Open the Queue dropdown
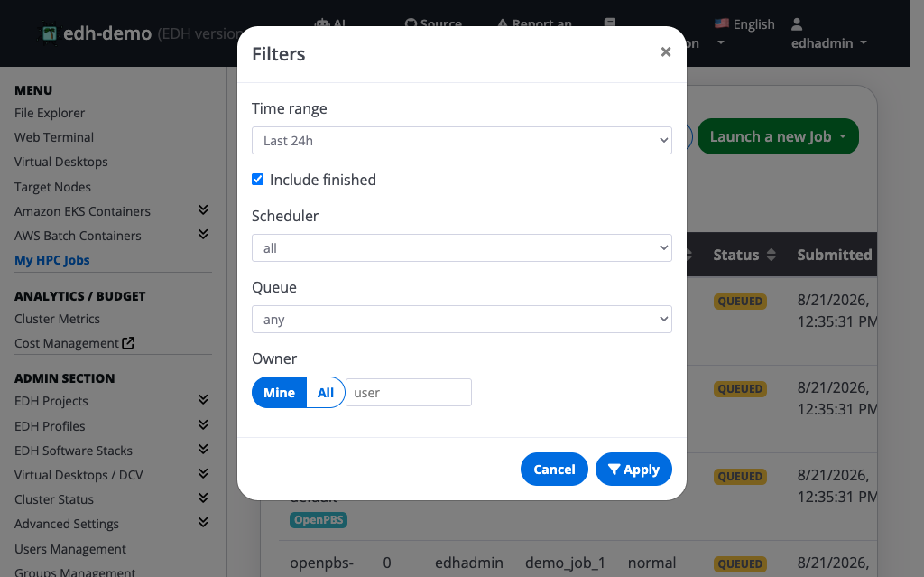Screen dimensions: 924x577 [x=461, y=319]
